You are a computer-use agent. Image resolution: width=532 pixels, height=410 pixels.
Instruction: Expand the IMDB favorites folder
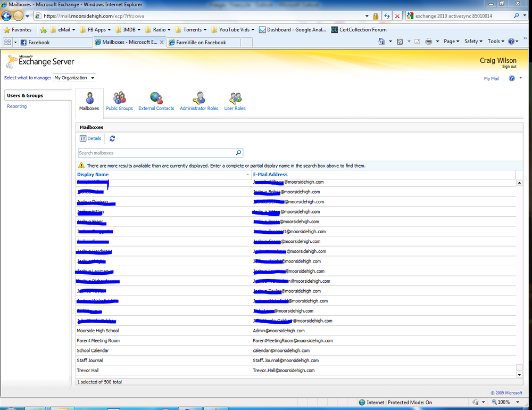click(128, 30)
